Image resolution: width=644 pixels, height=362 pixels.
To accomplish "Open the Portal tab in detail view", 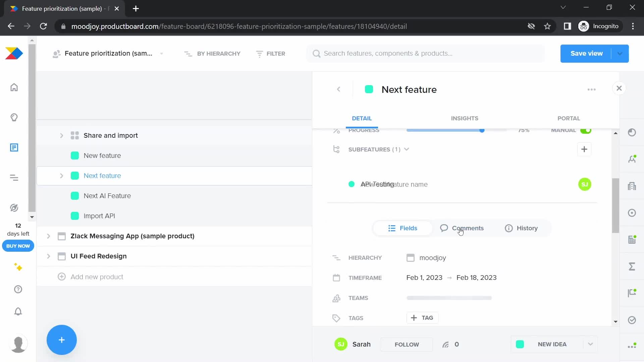I will pos(569,118).
